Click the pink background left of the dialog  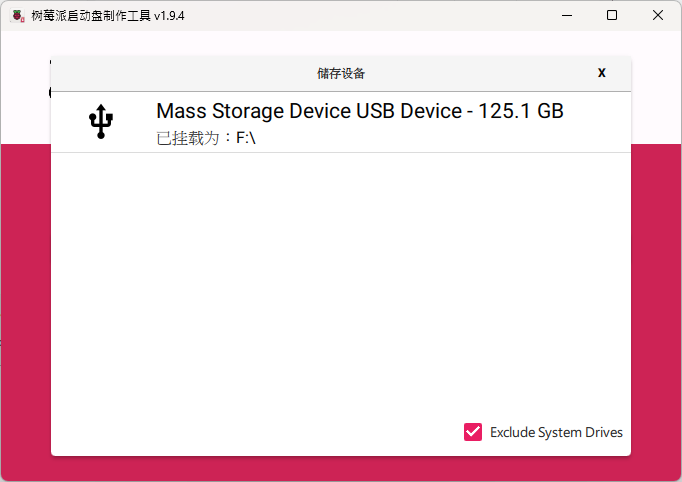point(25,300)
